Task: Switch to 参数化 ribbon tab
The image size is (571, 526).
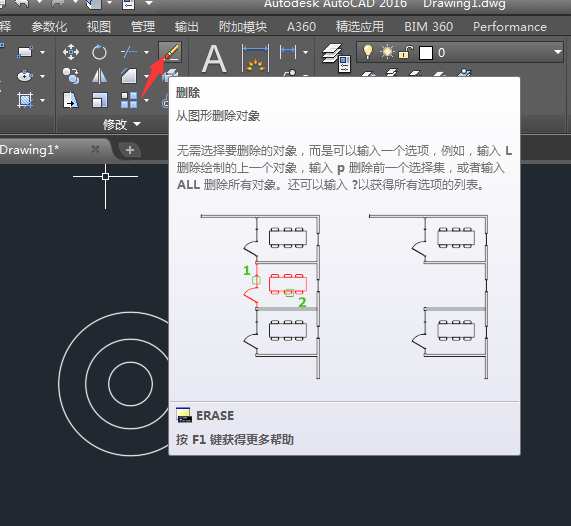Action: click(49, 27)
